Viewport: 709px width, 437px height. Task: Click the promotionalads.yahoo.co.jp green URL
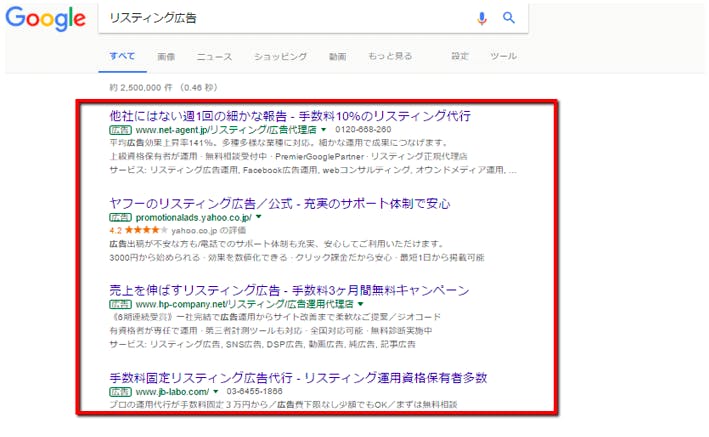[x=194, y=218]
